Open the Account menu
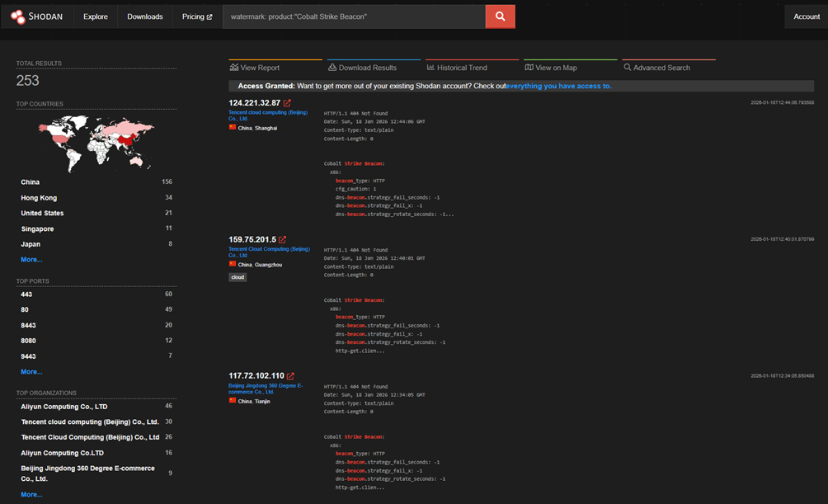The image size is (828, 504). pyautogui.click(x=806, y=16)
